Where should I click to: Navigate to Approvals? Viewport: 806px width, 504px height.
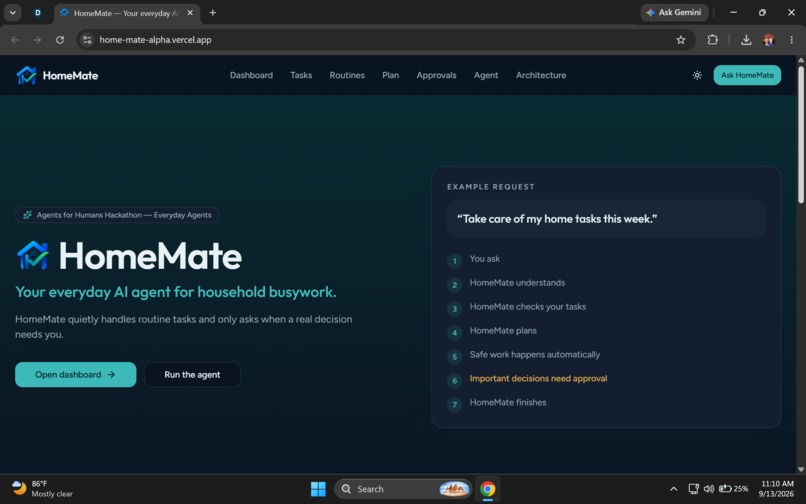[436, 75]
